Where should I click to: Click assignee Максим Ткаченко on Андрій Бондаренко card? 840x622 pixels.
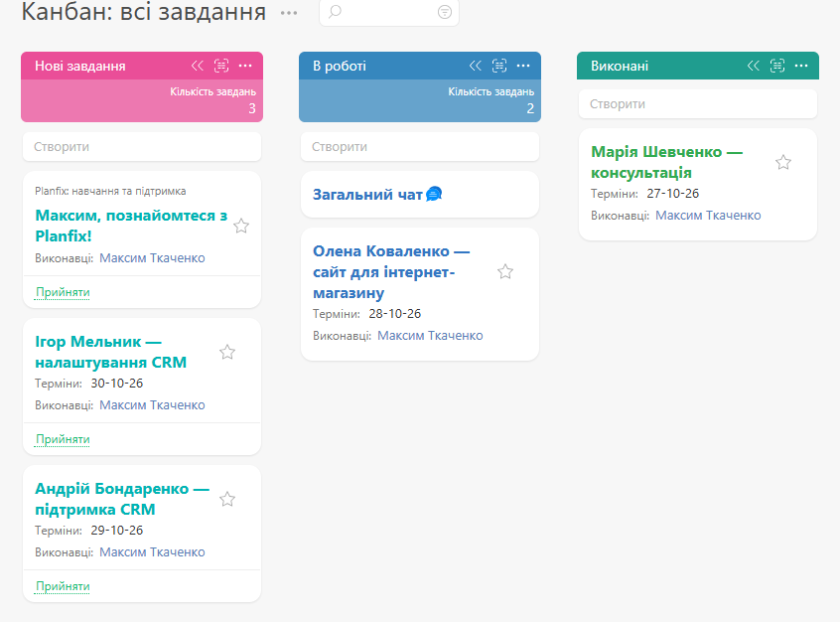(152, 551)
